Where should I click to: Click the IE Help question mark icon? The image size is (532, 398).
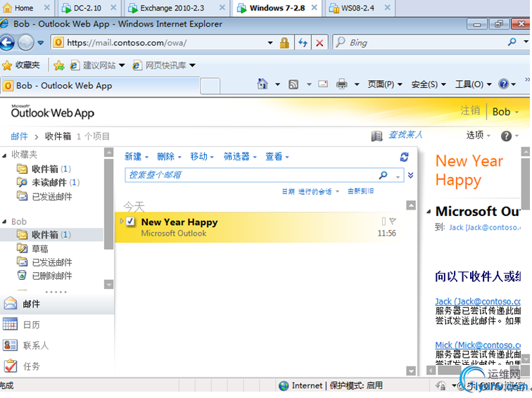(x=504, y=84)
